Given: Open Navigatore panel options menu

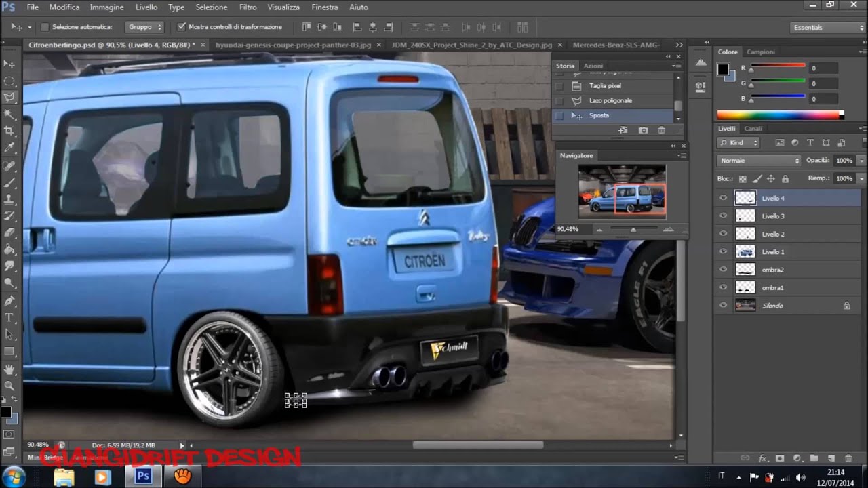Looking at the screenshot, I should pos(682,155).
